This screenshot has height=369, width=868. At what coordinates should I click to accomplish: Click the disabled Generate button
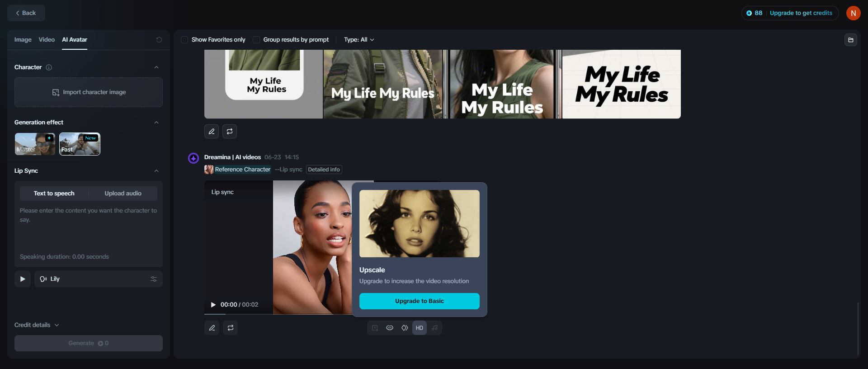[89, 343]
